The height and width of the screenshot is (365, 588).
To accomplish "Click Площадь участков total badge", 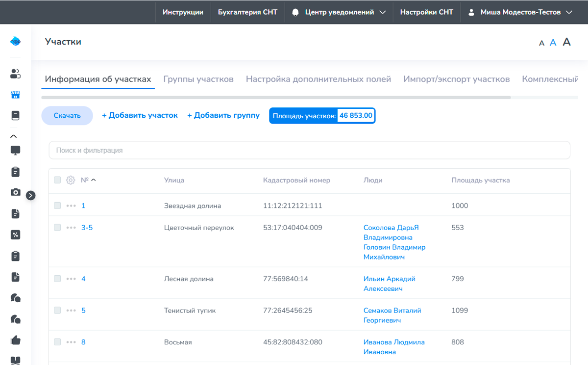I will (322, 116).
